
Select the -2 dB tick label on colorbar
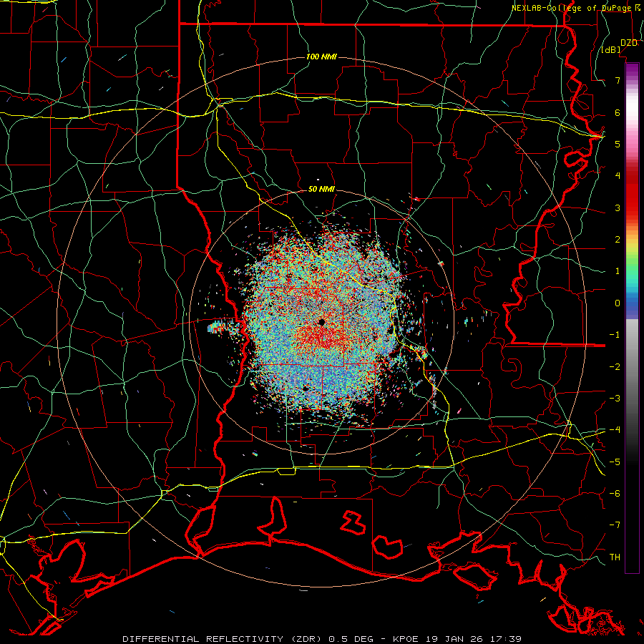tap(615, 366)
